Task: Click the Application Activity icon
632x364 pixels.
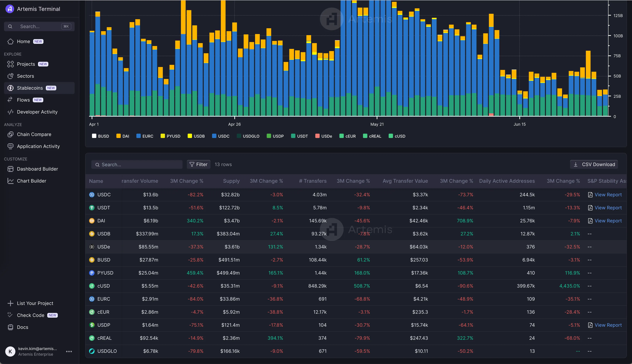Action: pos(11,147)
